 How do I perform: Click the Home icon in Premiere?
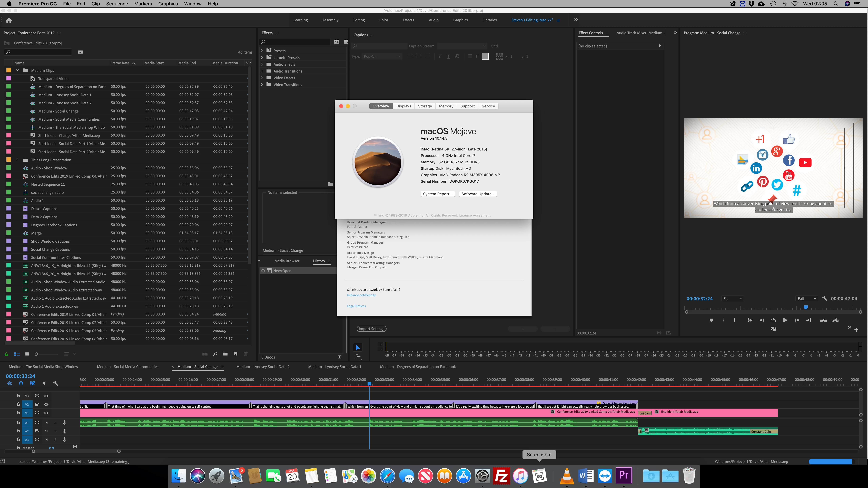tap(9, 20)
